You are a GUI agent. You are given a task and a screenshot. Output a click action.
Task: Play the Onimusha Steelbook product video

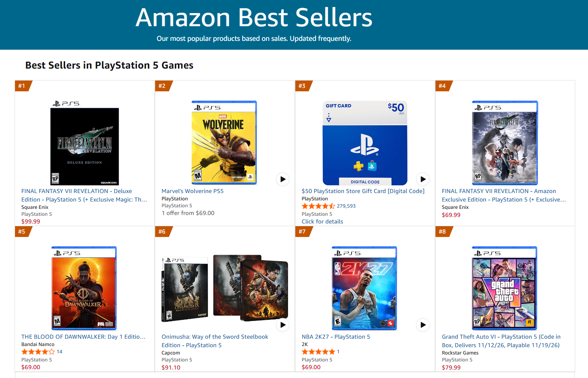click(283, 325)
